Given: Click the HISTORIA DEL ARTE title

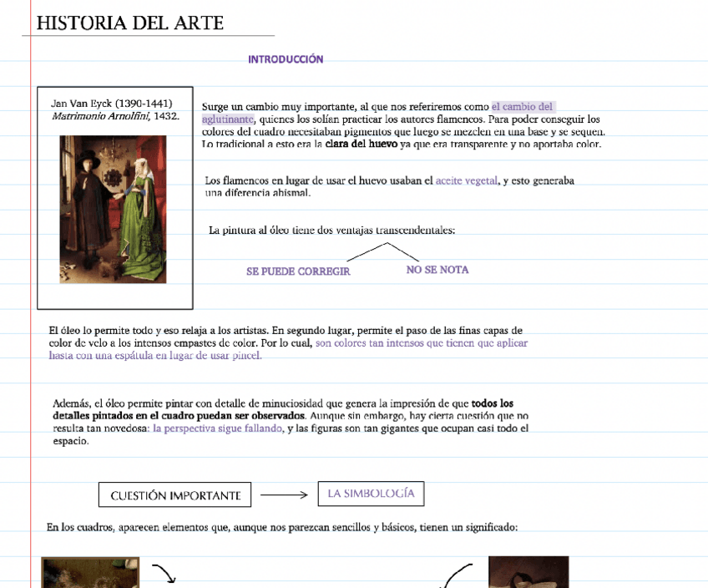Looking at the screenshot, I should click(130, 23).
